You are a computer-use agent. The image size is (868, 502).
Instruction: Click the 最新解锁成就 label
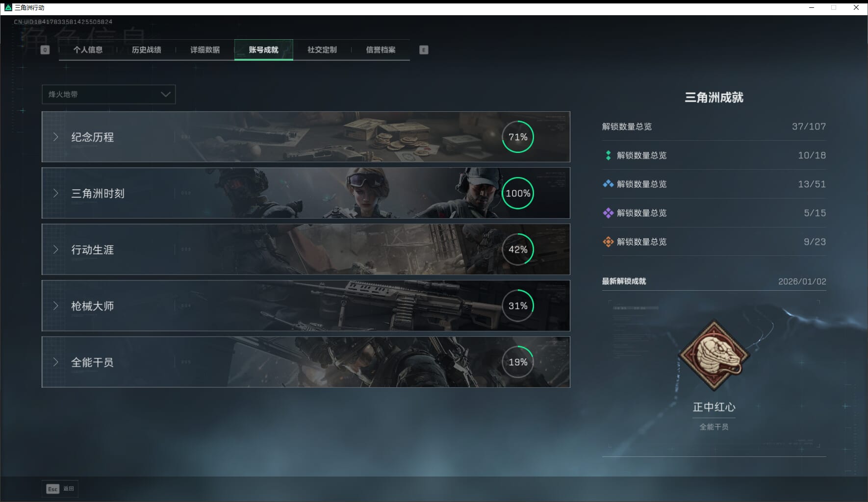(624, 281)
